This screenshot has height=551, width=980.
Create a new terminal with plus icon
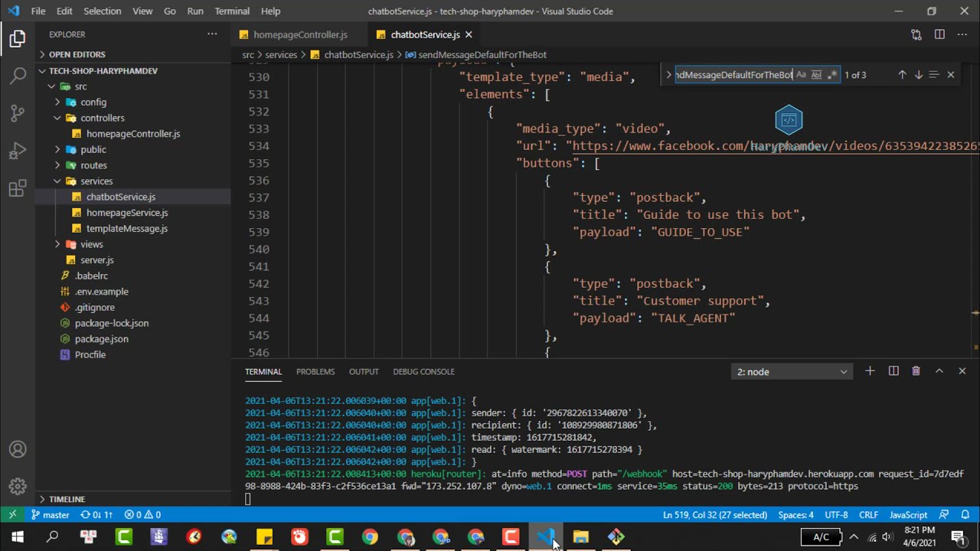point(870,371)
